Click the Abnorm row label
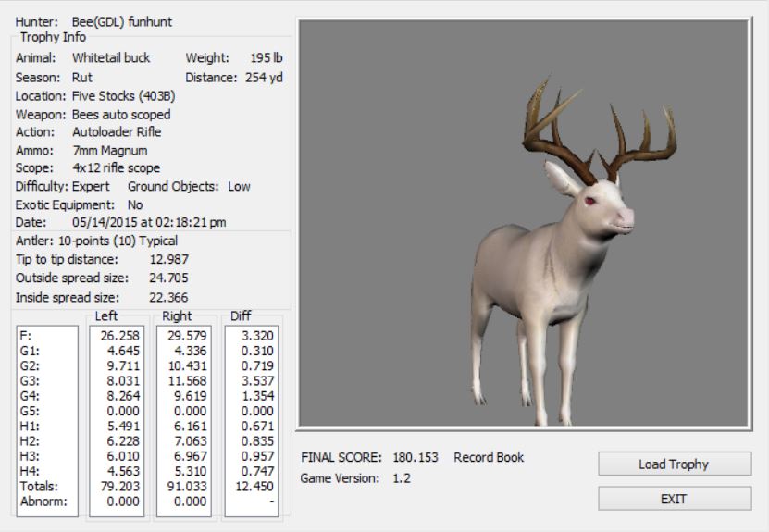The image size is (769, 532). point(38,500)
